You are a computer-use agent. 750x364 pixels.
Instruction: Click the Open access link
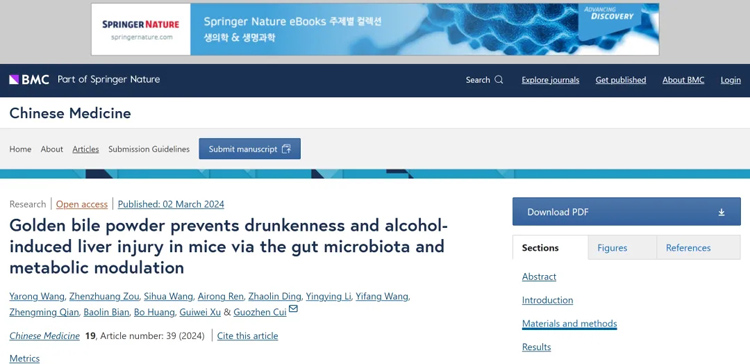click(82, 204)
